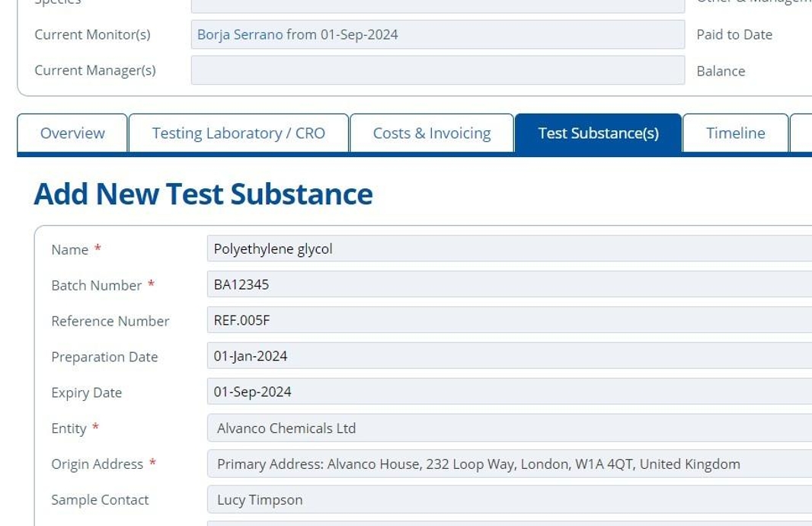Open the Sample Contact dropdown Lucy Timpson
Screen dimensions: 812x526
(x=508, y=499)
